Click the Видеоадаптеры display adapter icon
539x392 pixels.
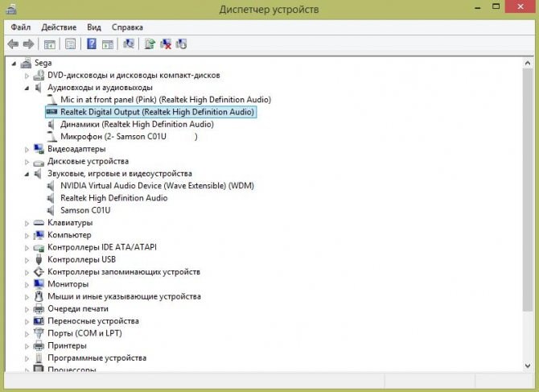[x=39, y=149]
